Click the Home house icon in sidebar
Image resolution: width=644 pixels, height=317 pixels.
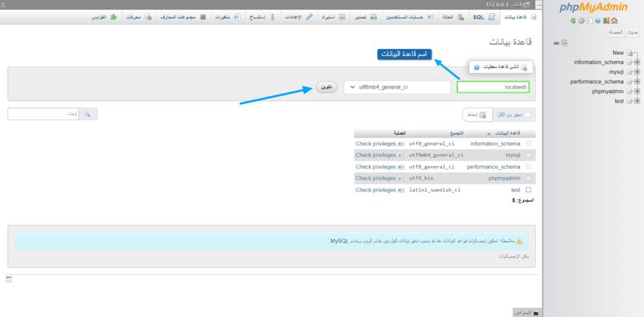tap(615, 21)
